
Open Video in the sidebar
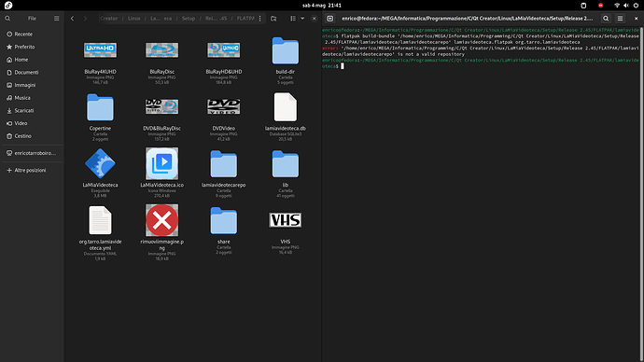33,123
